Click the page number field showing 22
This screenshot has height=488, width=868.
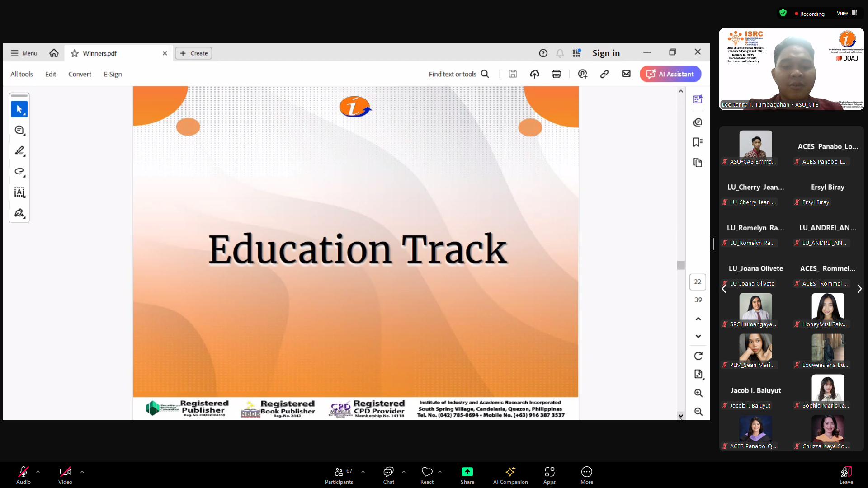(x=698, y=282)
